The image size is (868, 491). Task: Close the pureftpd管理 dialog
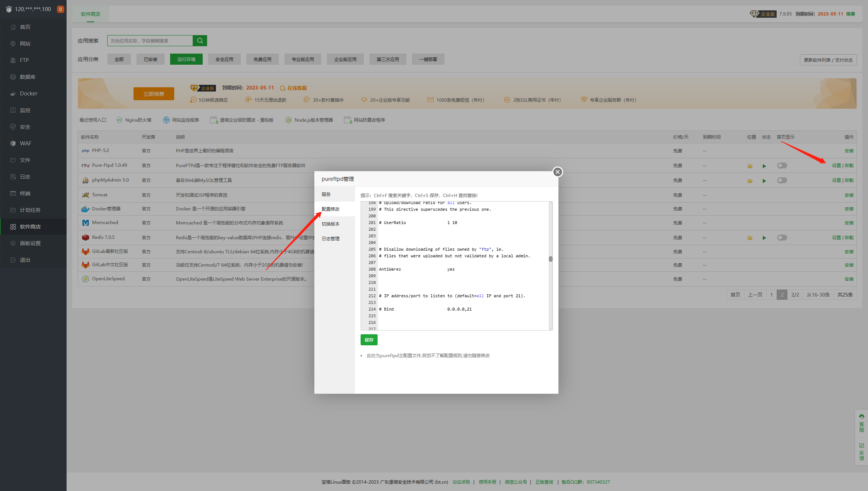(558, 172)
